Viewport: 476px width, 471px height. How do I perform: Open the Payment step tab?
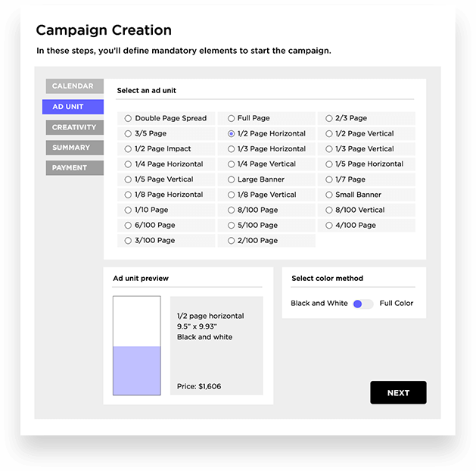tap(75, 168)
